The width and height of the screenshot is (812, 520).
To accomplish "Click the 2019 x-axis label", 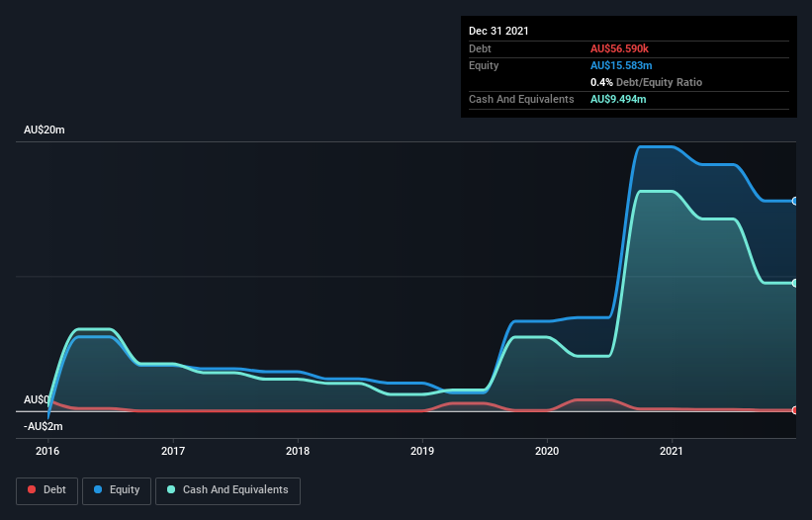I will [x=422, y=451].
